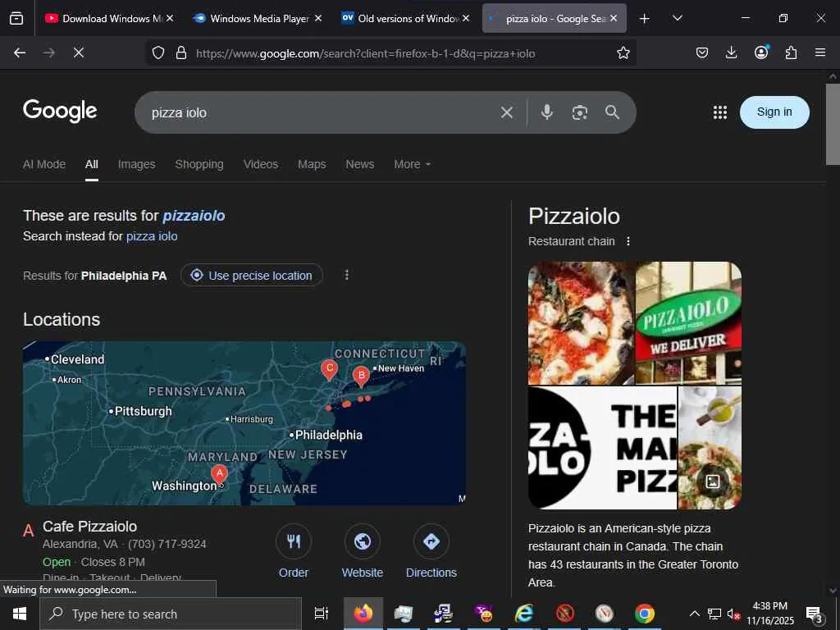Search instead for pizza iolo
Viewport: 840px width, 630px height.
pos(152,236)
